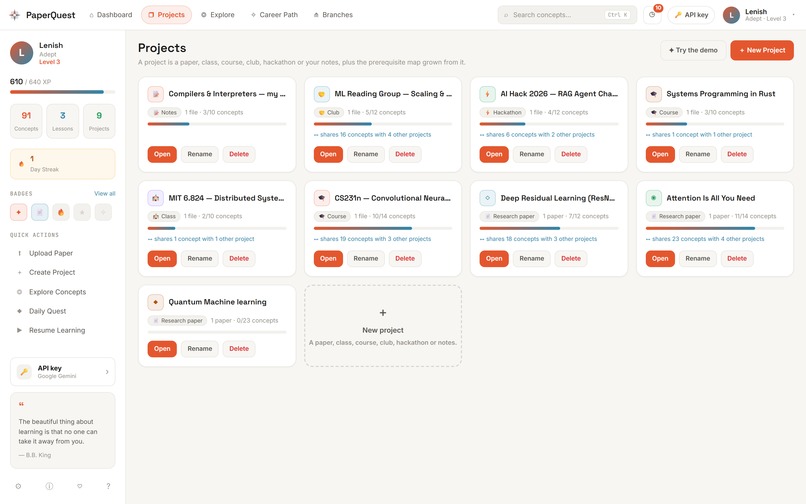
Task: Rename the Quantum Machine learning project
Action: pyautogui.click(x=199, y=349)
